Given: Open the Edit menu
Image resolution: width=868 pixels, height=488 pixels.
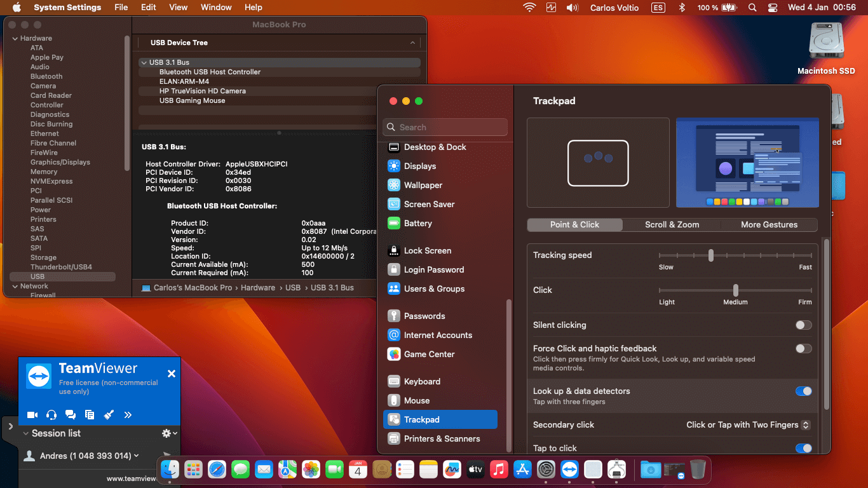Looking at the screenshot, I should [x=149, y=8].
